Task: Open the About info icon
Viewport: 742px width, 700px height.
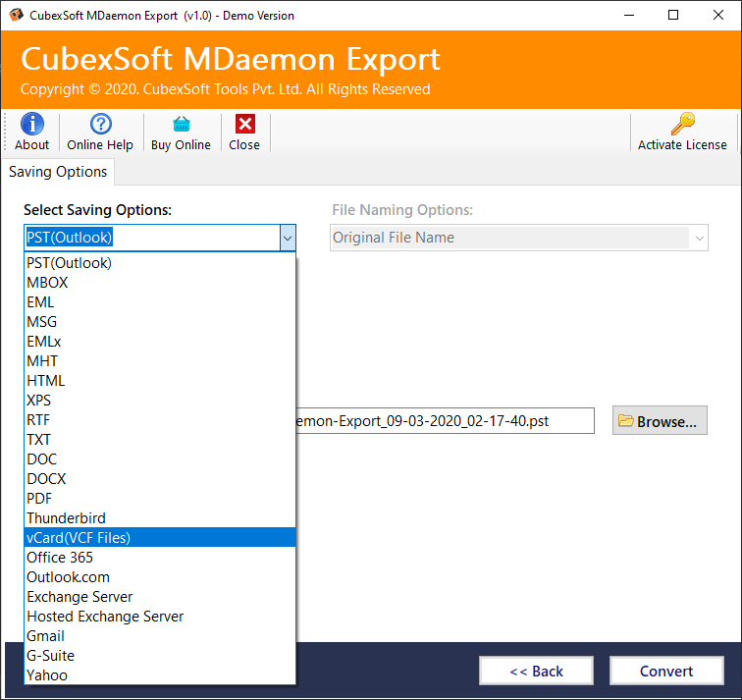Action: coord(31,125)
